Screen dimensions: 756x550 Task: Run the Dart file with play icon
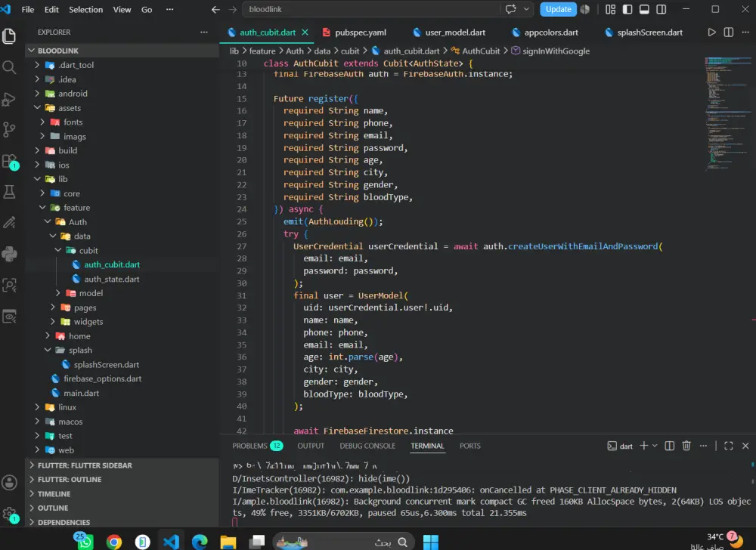pyautogui.click(x=711, y=32)
